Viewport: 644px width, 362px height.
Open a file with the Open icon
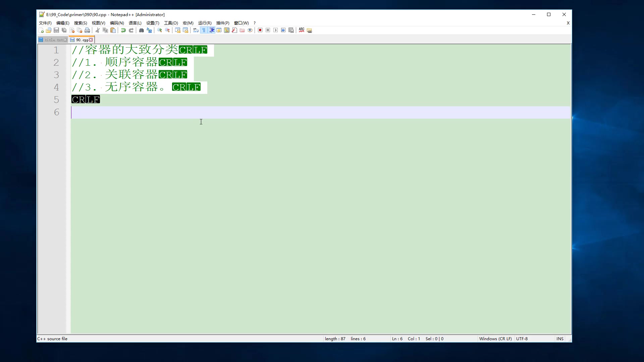pyautogui.click(x=49, y=30)
